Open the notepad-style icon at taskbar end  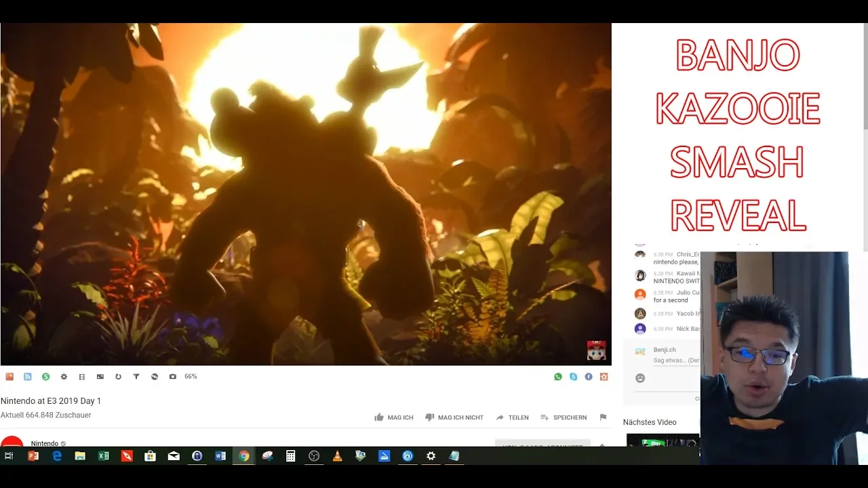click(454, 456)
